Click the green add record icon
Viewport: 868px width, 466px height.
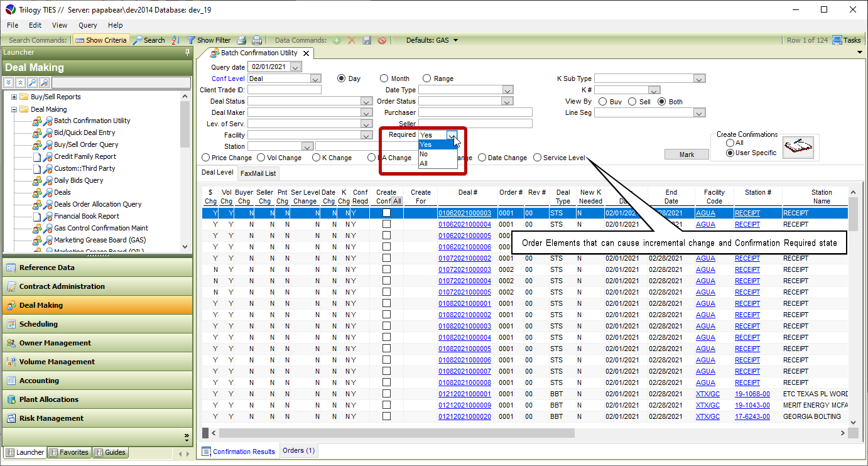click(x=337, y=40)
